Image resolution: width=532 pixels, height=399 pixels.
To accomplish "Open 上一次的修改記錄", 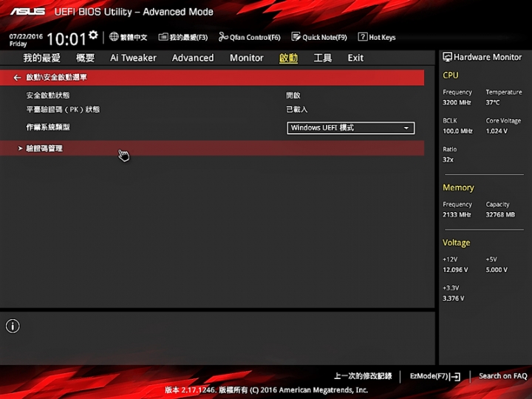I will (363, 376).
